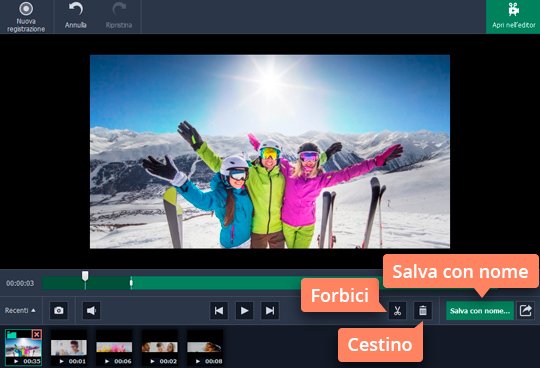Expand the Recenti recent files list
The width and height of the screenshot is (540, 368).
coord(20,310)
